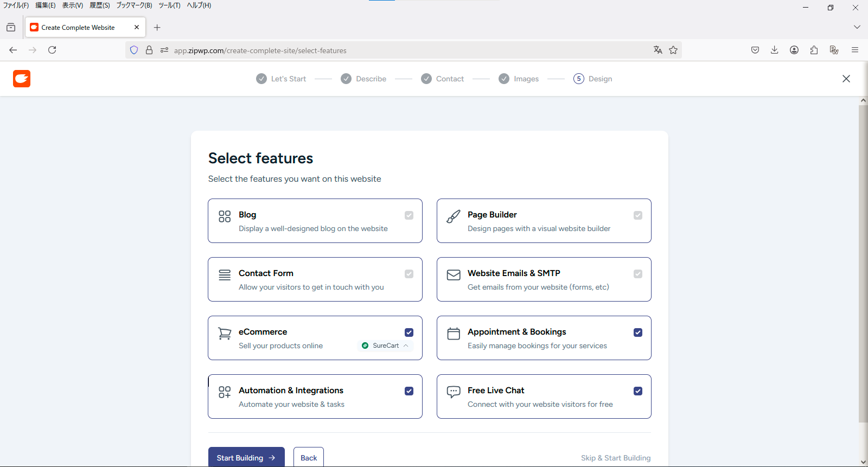Toggle the Blog feature checkbox

[409, 215]
